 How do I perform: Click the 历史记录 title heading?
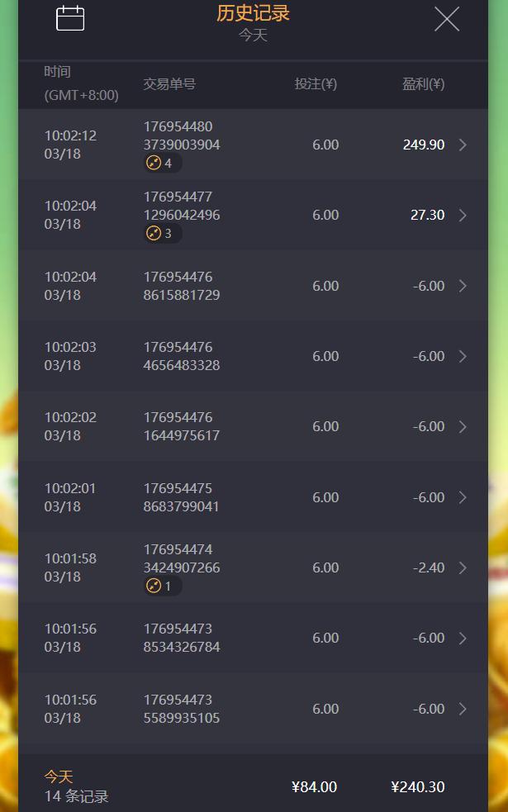[x=253, y=13]
